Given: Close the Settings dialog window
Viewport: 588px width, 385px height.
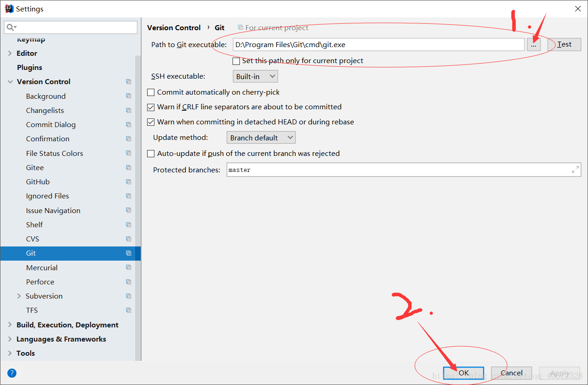Looking at the screenshot, I should (577, 9).
